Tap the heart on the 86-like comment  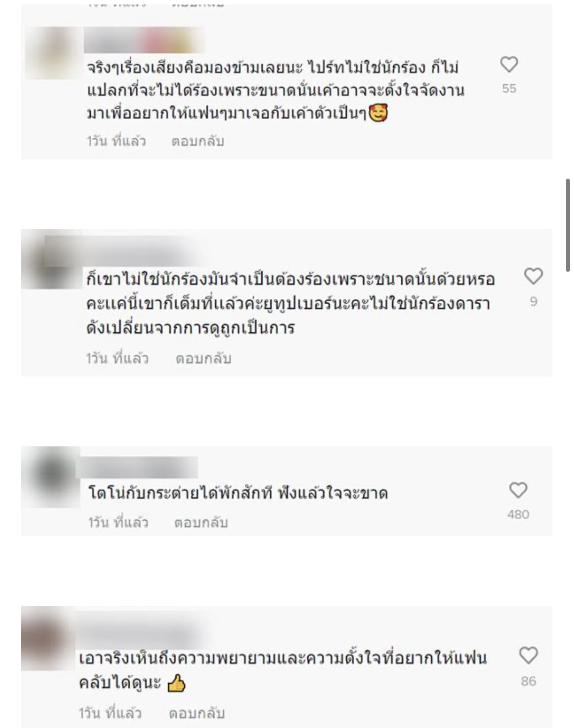click(x=528, y=656)
